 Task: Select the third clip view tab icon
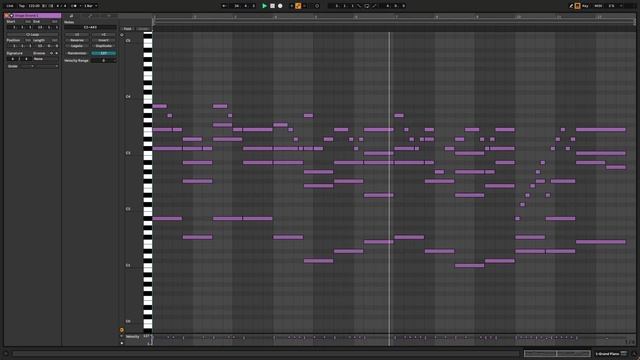pyautogui.click(x=109, y=16)
